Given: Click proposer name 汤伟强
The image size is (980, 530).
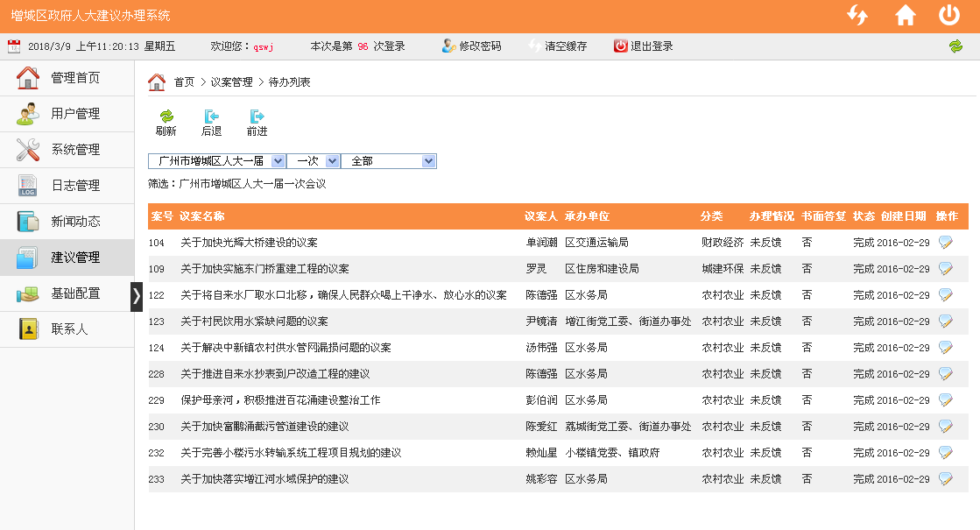Looking at the screenshot, I should coord(541,348).
